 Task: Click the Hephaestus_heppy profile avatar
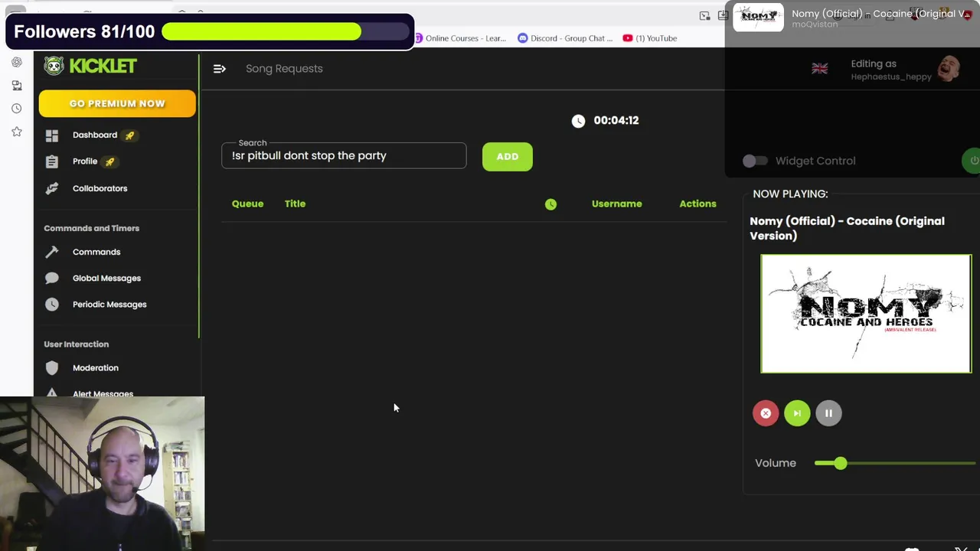[x=949, y=69]
